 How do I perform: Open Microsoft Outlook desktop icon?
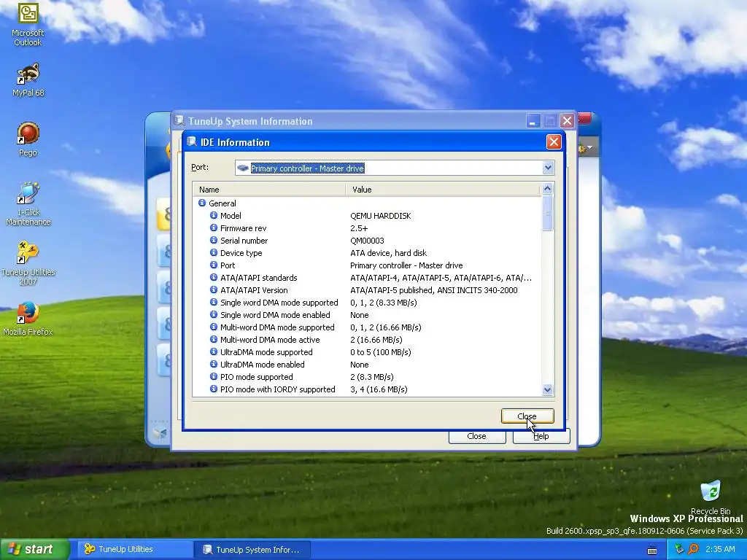tap(28, 25)
